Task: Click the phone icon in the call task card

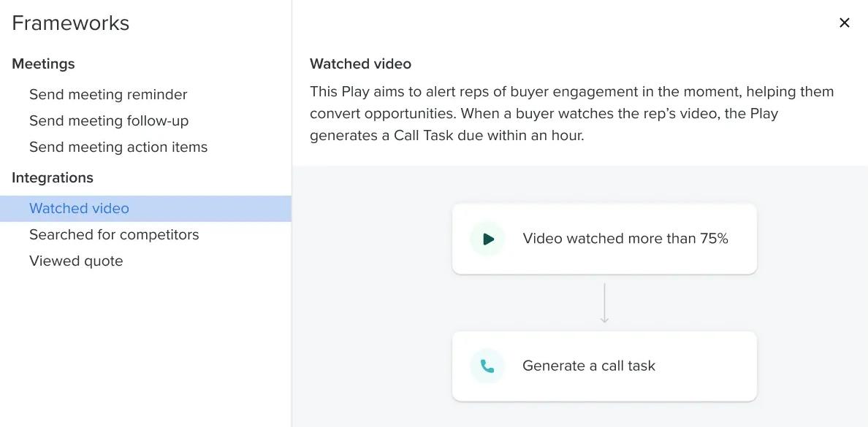Action: click(487, 366)
